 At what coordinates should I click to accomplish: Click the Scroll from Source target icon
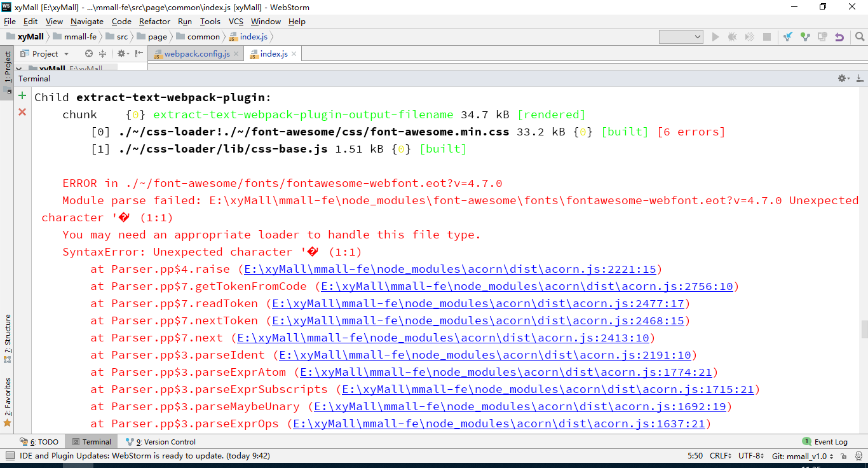(x=89, y=54)
